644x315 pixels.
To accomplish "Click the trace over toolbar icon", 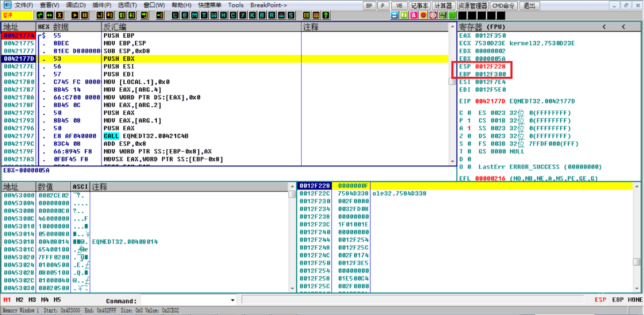I will 131,15.
